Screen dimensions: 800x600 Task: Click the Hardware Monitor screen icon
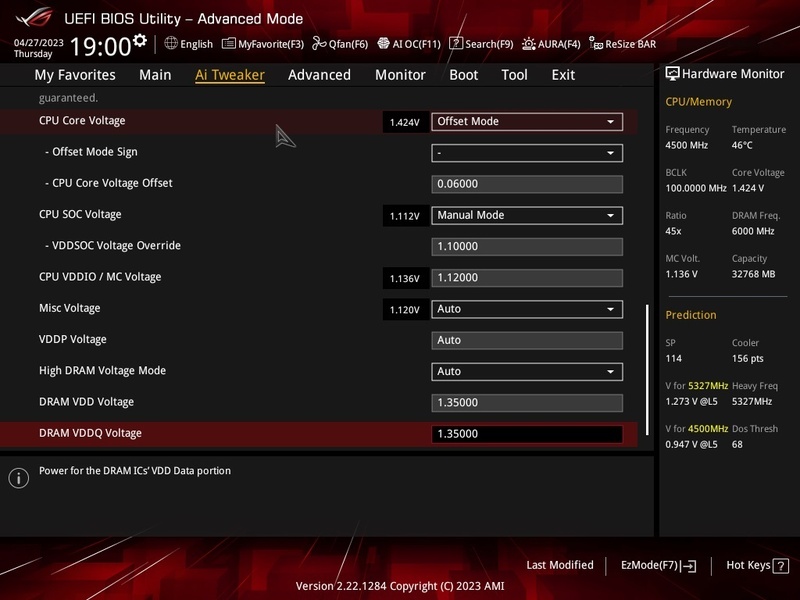point(672,73)
